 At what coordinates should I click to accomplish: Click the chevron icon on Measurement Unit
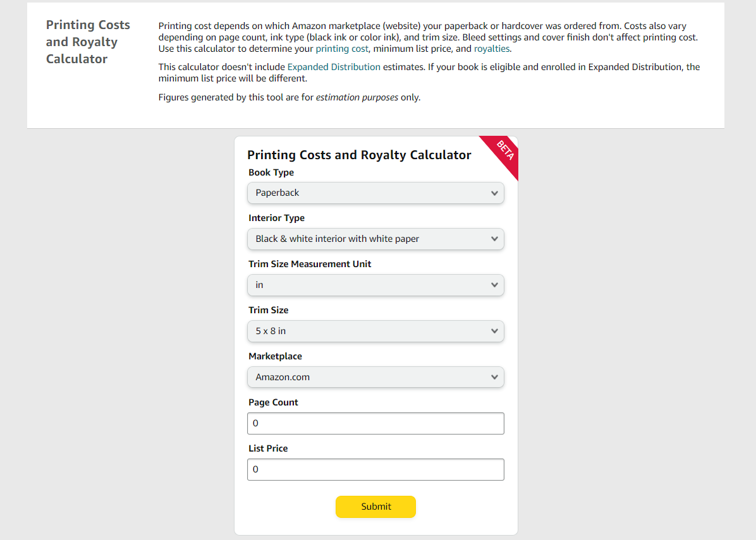tap(495, 285)
